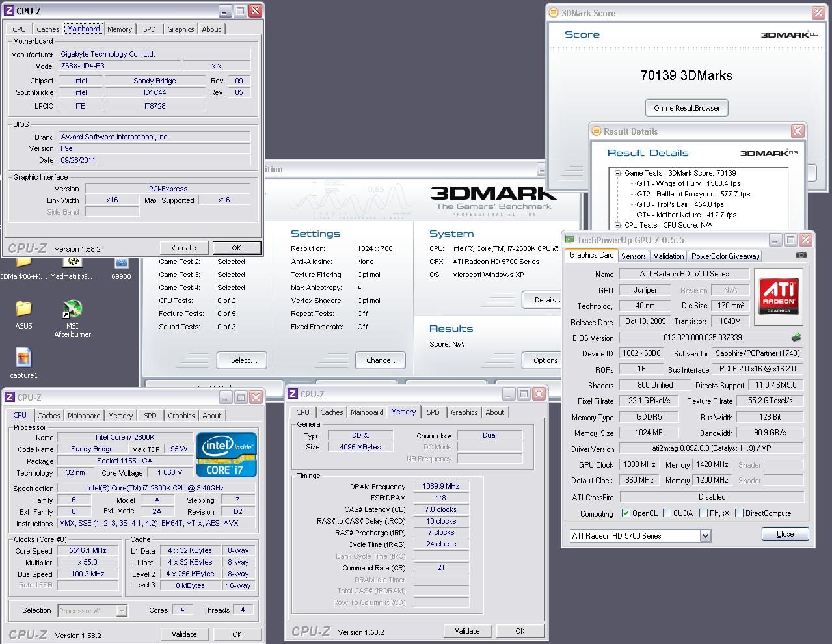Switch to Validation tab in GPU-Z
This screenshot has width=832, height=644.
coord(669,256)
